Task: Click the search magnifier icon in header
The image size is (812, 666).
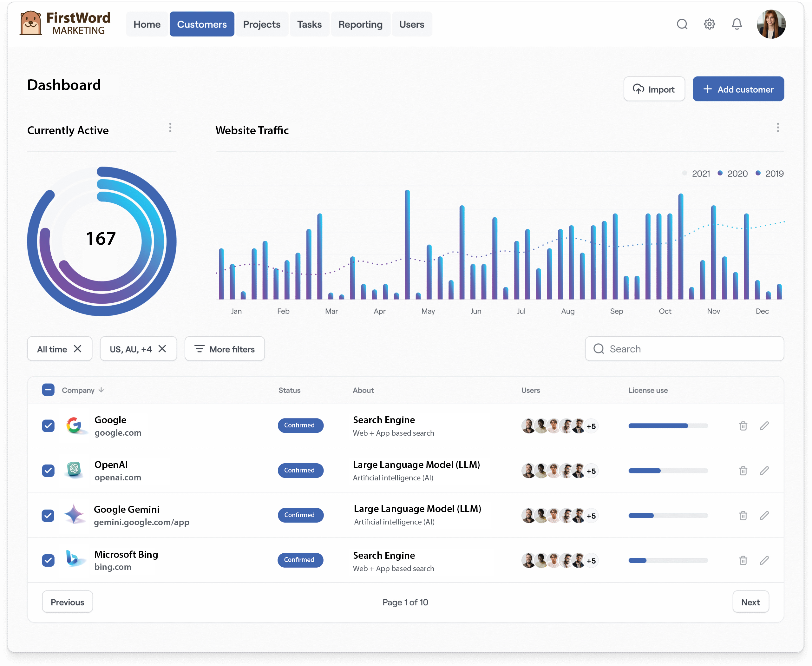Action: 682,24
